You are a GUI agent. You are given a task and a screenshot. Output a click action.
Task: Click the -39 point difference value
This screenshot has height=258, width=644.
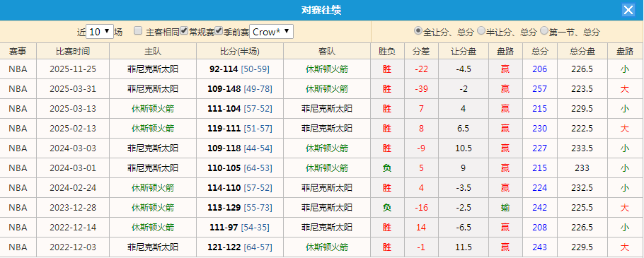click(421, 89)
